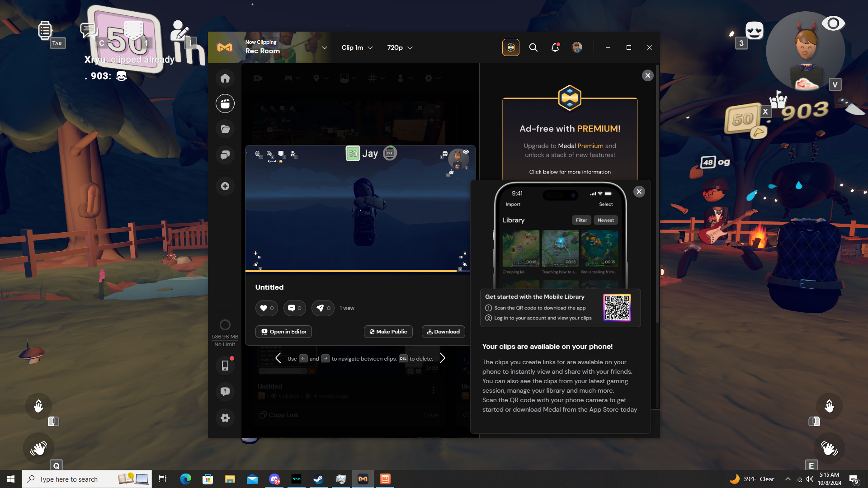Open chat messages icon in sidebar
This screenshot has width=868, height=488.
225,155
